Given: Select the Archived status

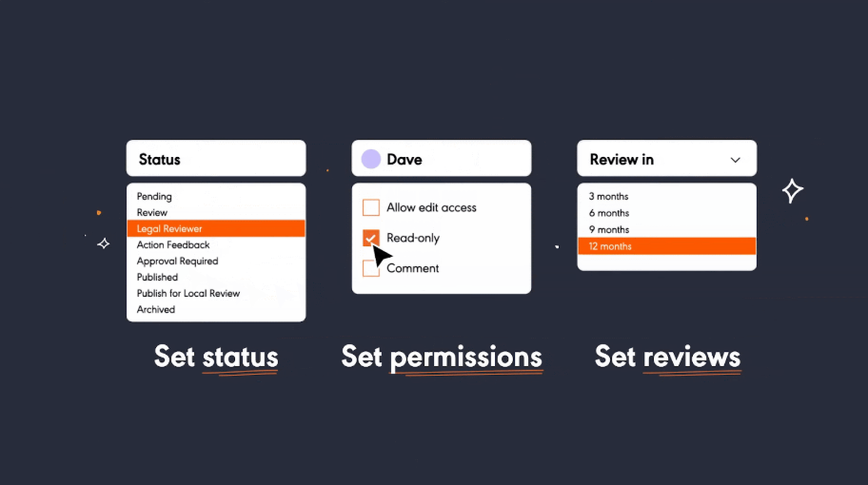Looking at the screenshot, I should pos(155,309).
